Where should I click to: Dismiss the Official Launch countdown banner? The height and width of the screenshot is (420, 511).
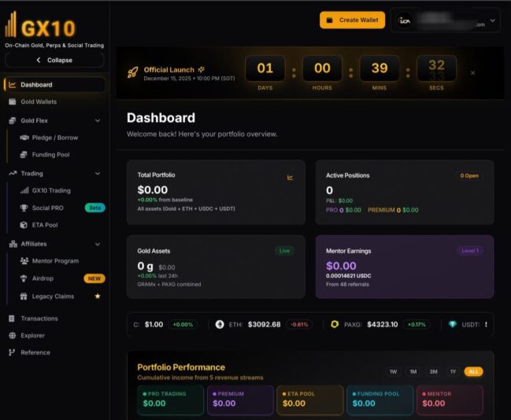(x=472, y=72)
